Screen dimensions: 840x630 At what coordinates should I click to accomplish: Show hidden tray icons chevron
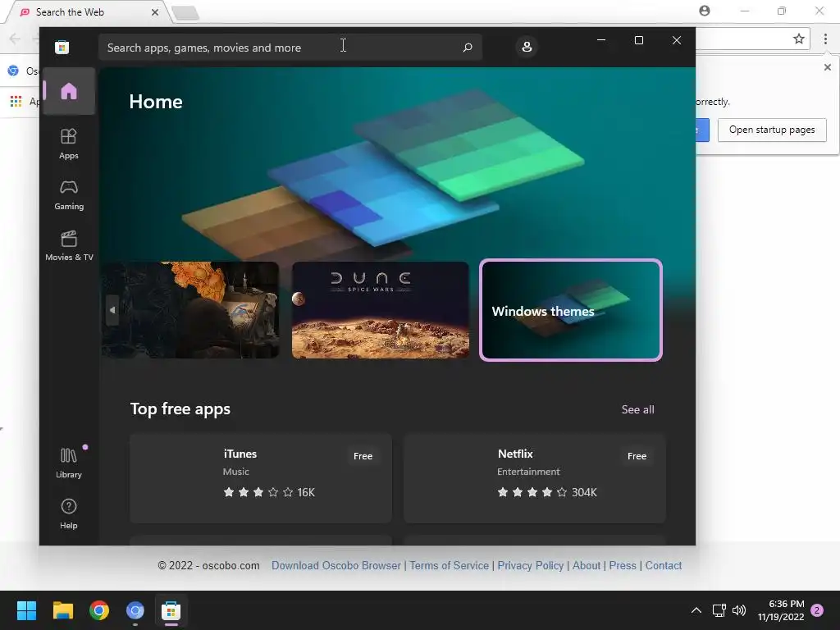pos(696,610)
